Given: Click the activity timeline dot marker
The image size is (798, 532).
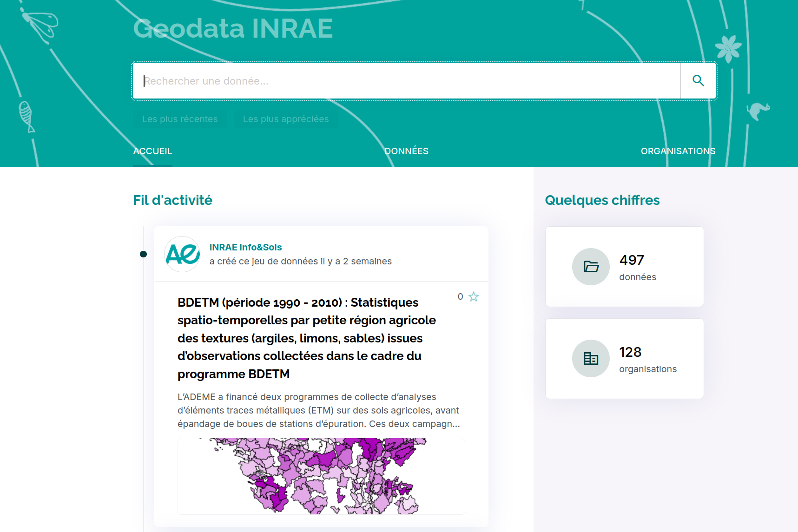Looking at the screenshot, I should (143, 254).
